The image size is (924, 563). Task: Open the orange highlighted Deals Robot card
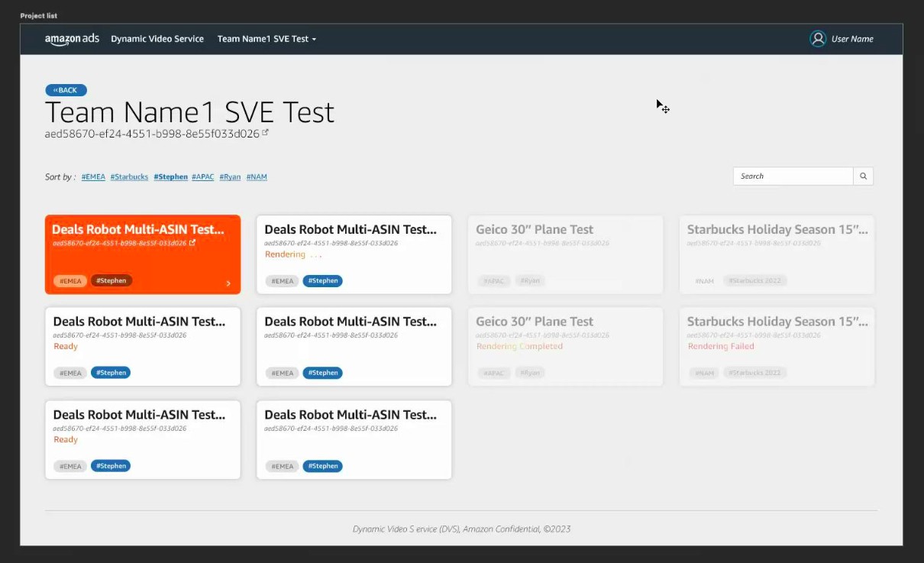pos(143,254)
